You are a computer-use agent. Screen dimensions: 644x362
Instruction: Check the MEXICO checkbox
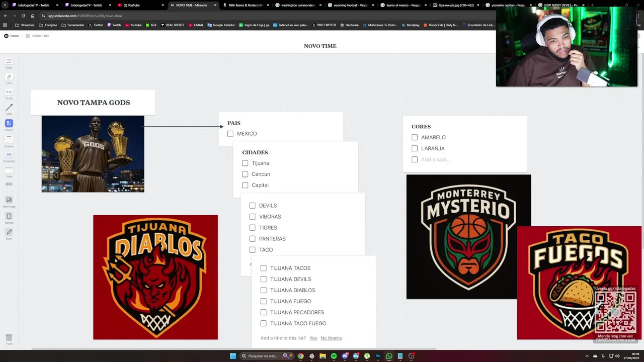[x=230, y=134]
